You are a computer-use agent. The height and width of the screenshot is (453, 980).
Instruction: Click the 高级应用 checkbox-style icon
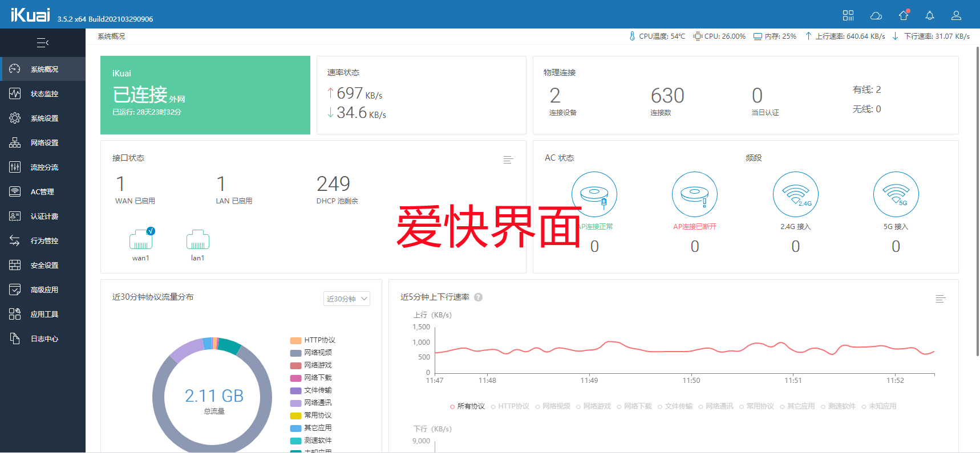(x=15, y=289)
